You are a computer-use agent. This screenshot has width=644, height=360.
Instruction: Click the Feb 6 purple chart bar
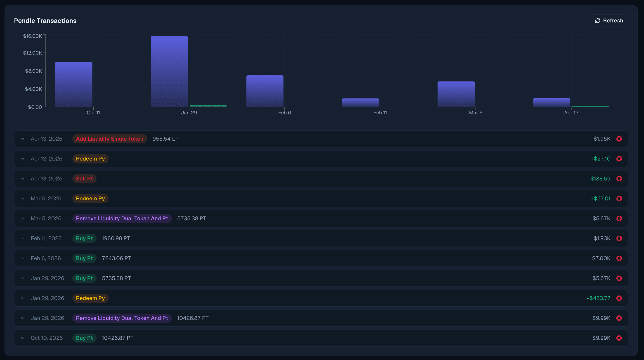(265, 91)
